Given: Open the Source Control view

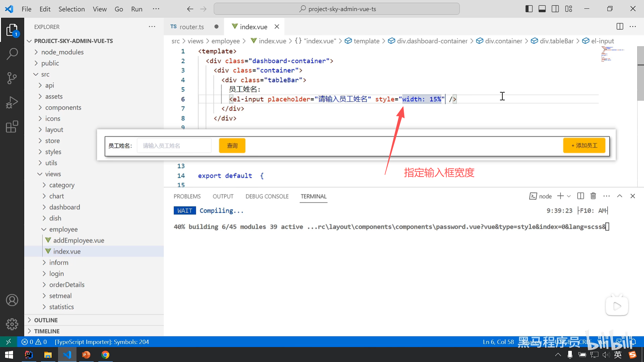Looking at the screenshot, I should coord(12,78).
